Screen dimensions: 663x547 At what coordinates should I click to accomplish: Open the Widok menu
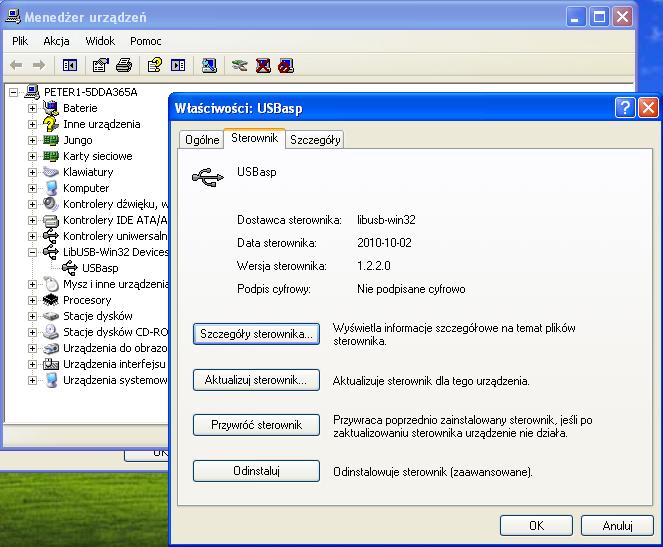100,41
